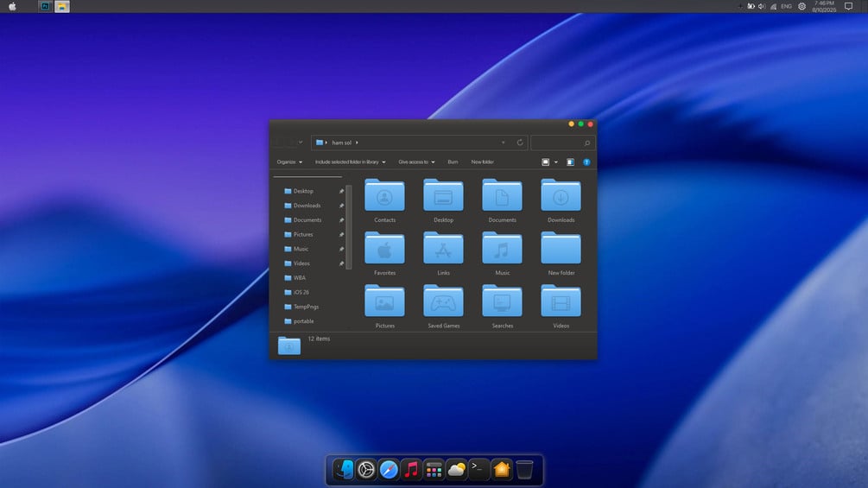This screenshot has height=488, width=868.
Task: Click the search field in explorer window
Action: pyautogui.click(x=562, y=143)
